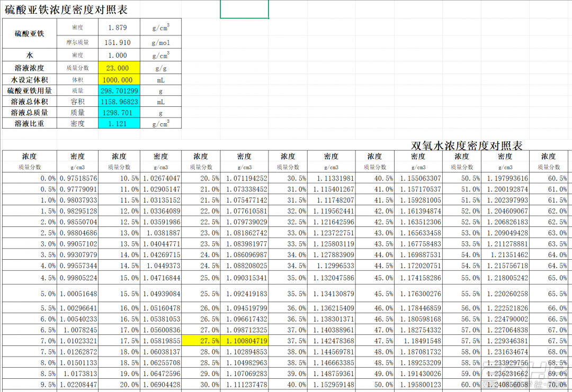The width and height of the screenshot is (572, 392).
Task: Select the density cell 1.111237478
Action: pyautogui.click(x=244, y=385)
